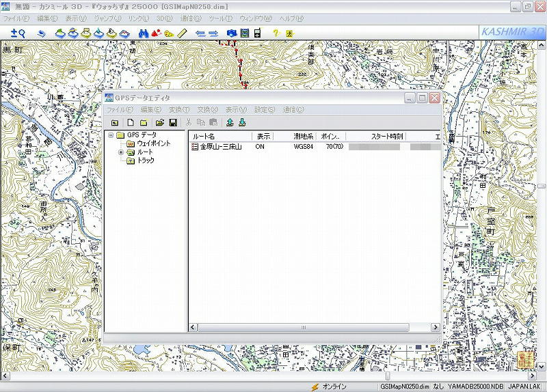Click the scissors cut icon in GPS editor

pos(189,122)
